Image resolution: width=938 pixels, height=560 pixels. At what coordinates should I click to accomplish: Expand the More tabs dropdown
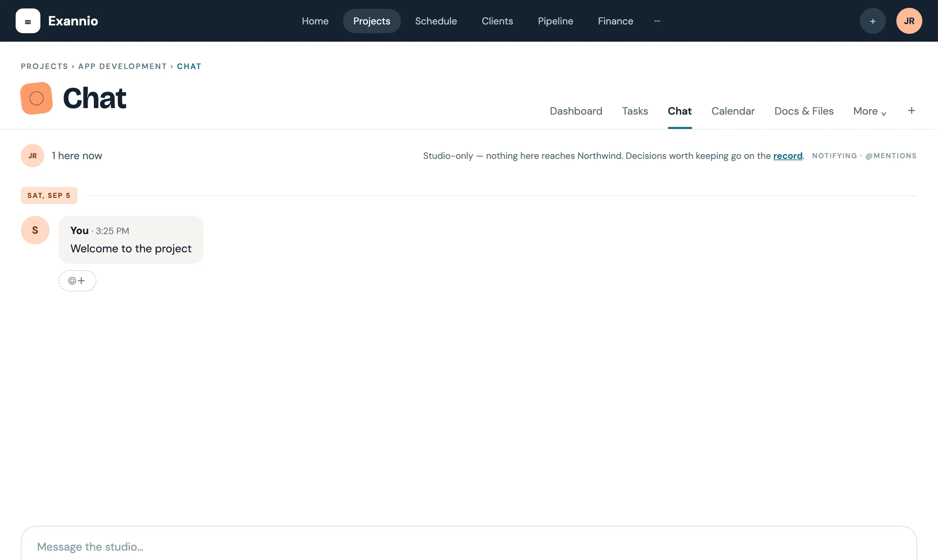pos(870,111)
